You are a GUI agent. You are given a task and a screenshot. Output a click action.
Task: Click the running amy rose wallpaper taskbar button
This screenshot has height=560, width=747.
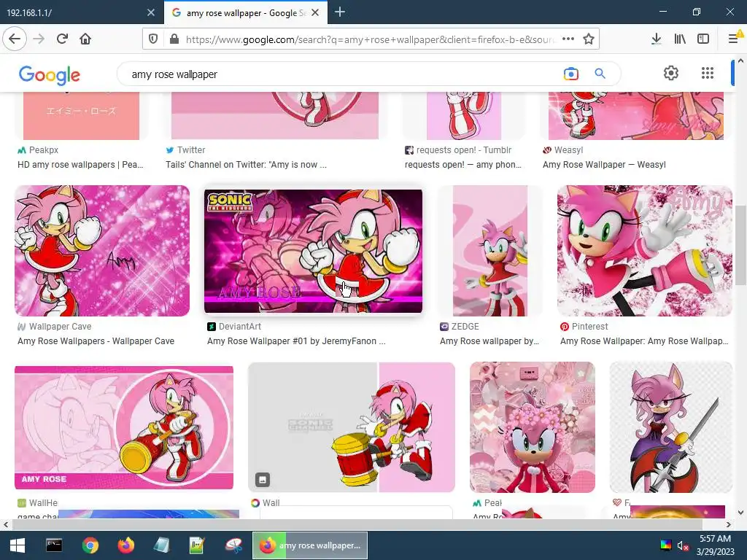309,545
